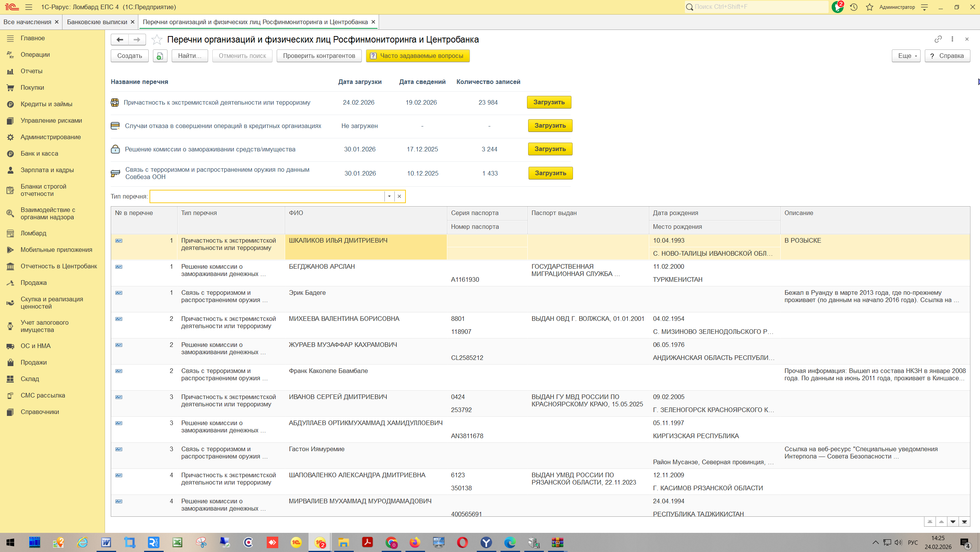Click the Проверить контрагентов button
This screenshot has height=552, width=980.
pyautogui.click(x=319, y=56)
